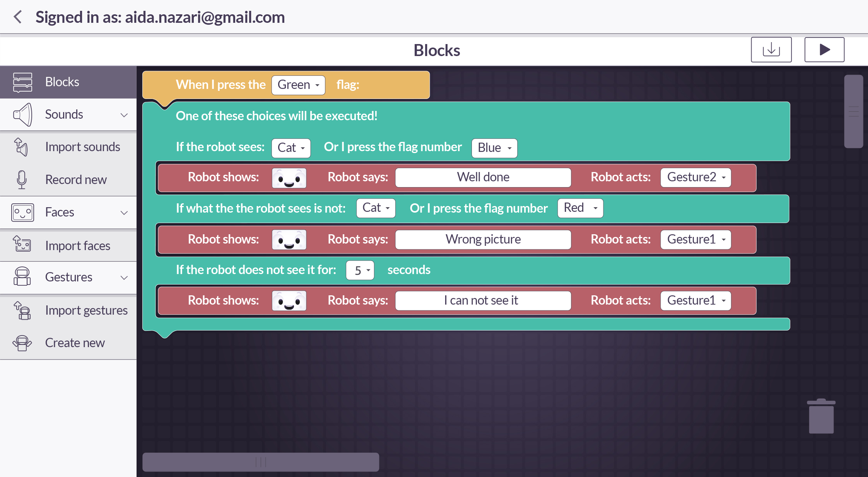The image size is (868, 477).
Task: Collapse the Gestures section
Action: (124, 278)
